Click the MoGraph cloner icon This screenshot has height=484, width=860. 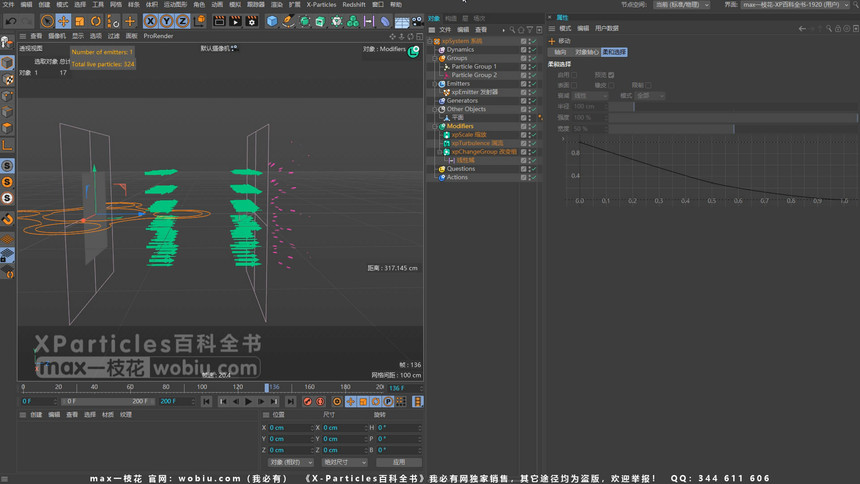pyautogui.click(x=353, y=21)
